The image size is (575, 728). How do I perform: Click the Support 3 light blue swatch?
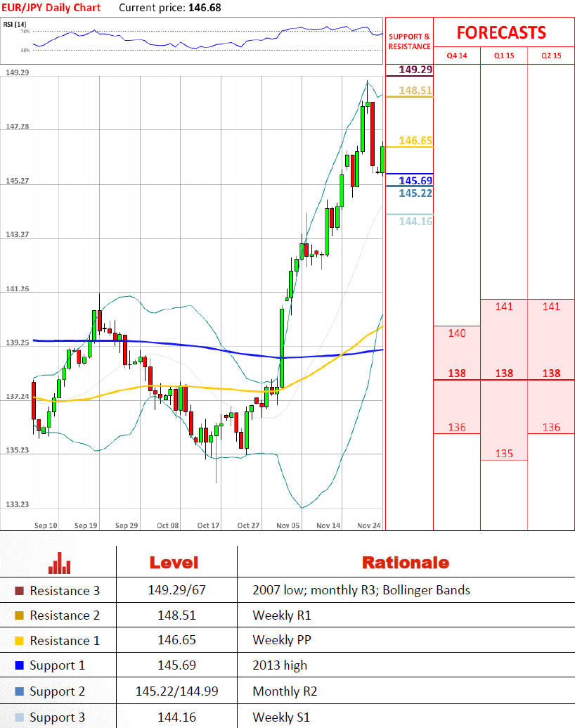tap(19, 717)
